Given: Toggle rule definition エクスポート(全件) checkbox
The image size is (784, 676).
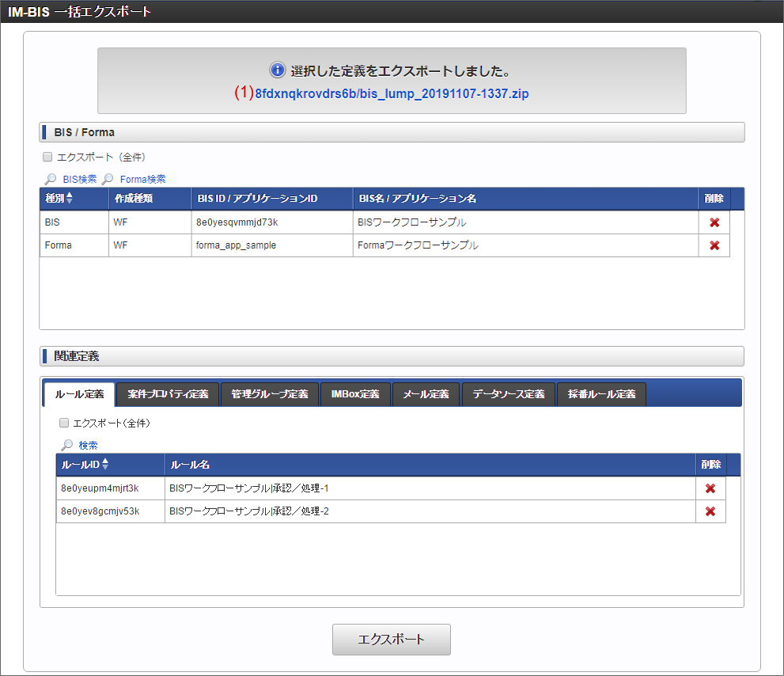Looking at the screenshot, I should 63,423.
